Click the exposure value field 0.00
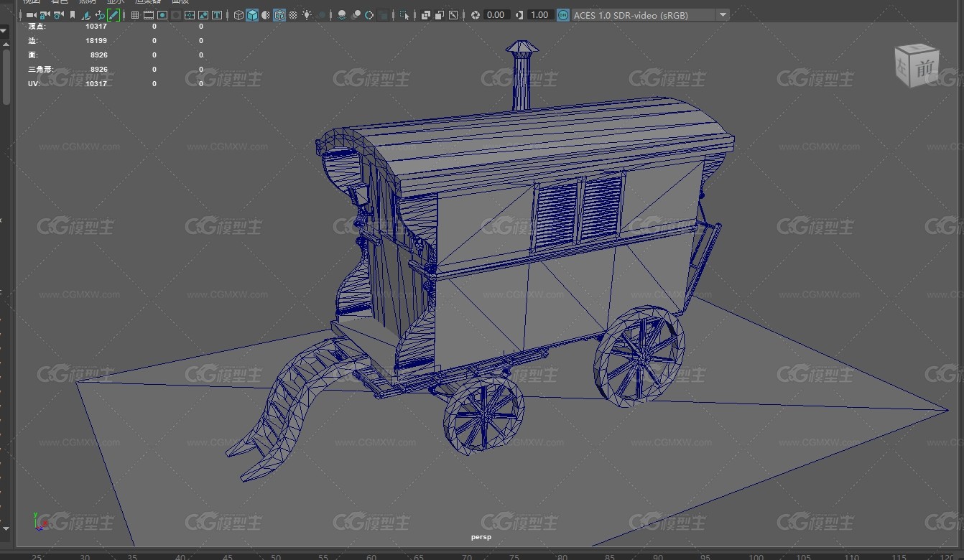 (496, 15)
